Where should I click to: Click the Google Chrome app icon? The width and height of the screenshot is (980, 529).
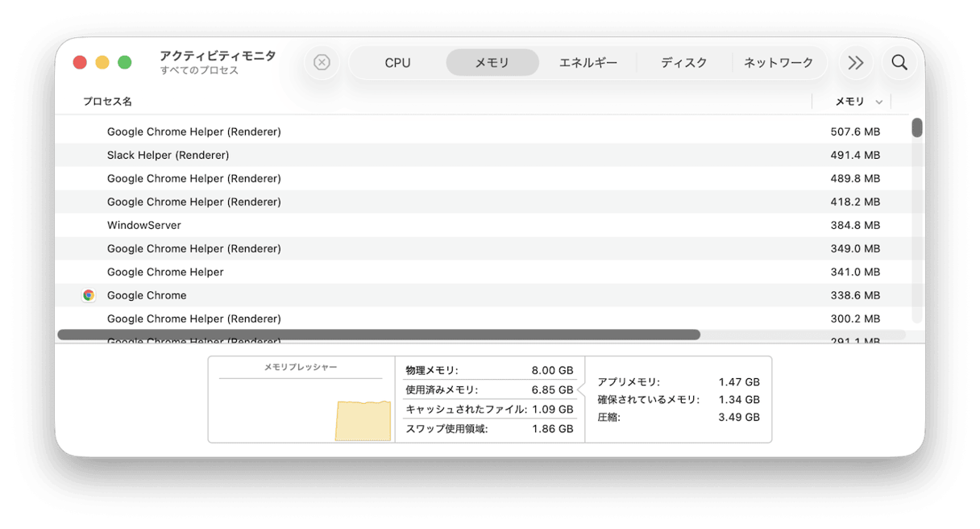pos(89,295)
